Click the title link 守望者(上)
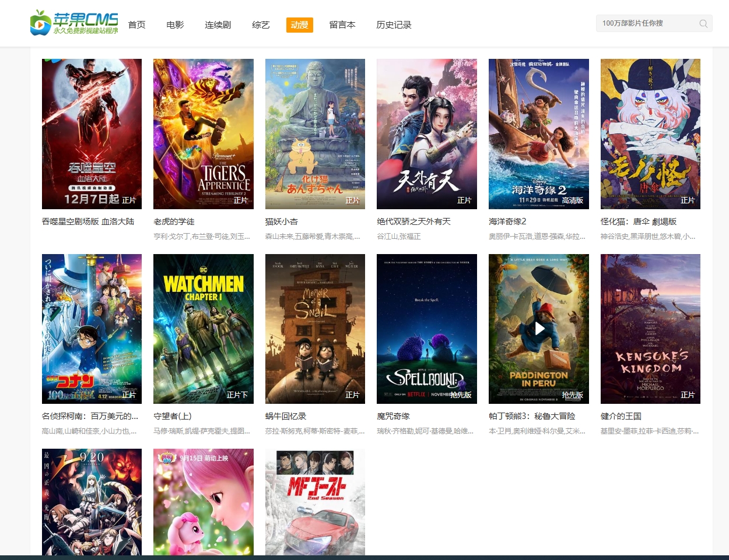 pyautogui.click(x=173, y=416)
